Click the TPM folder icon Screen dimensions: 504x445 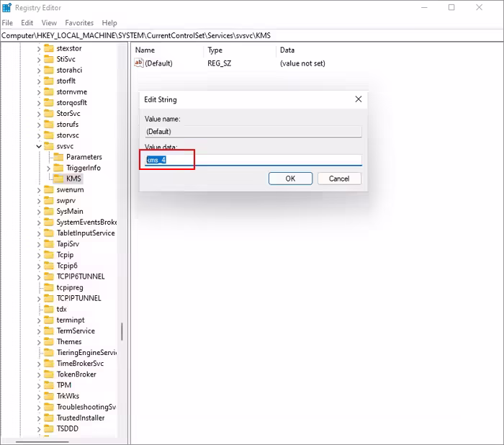pos(48,385)
